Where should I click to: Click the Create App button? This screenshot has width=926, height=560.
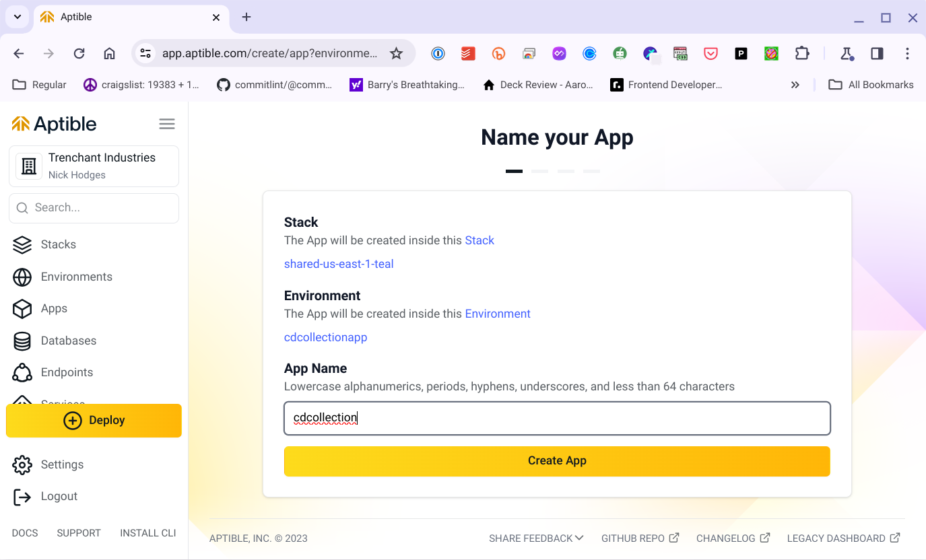(x=557, y=461)
